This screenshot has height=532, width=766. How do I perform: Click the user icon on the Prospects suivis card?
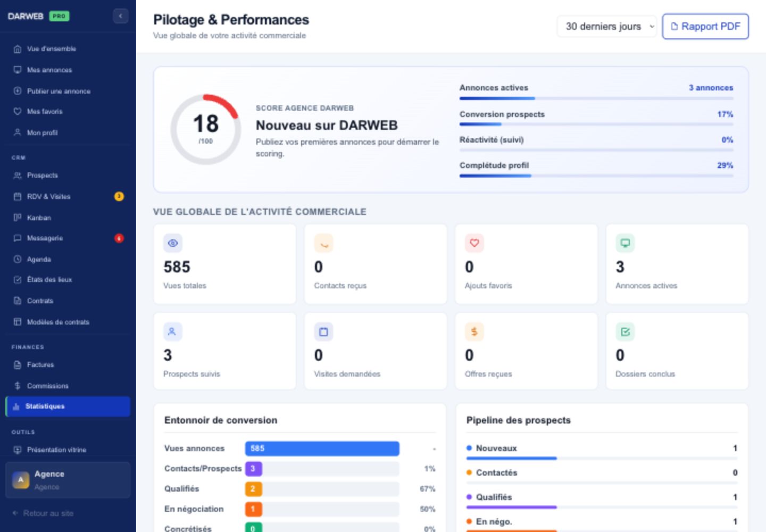[x=173, y=331]
